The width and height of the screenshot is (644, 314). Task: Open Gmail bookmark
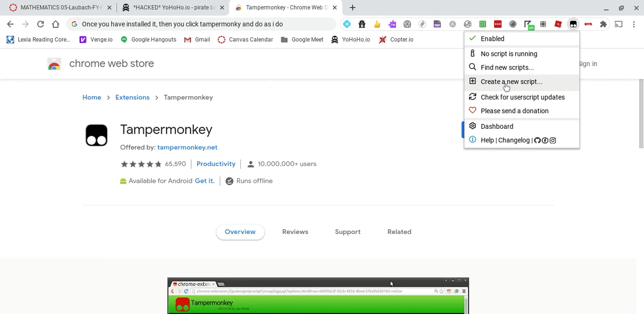[x=197, y=39]
